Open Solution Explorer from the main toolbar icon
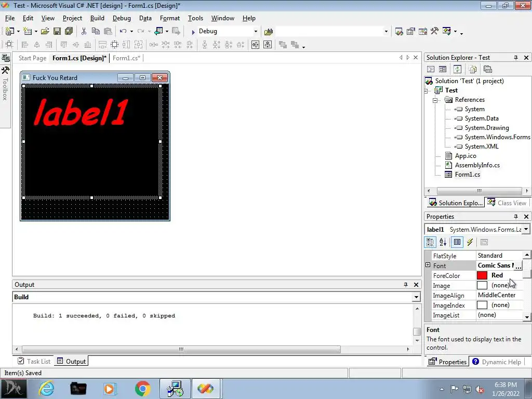Screen dimensions: 532x399 [400, 32]
